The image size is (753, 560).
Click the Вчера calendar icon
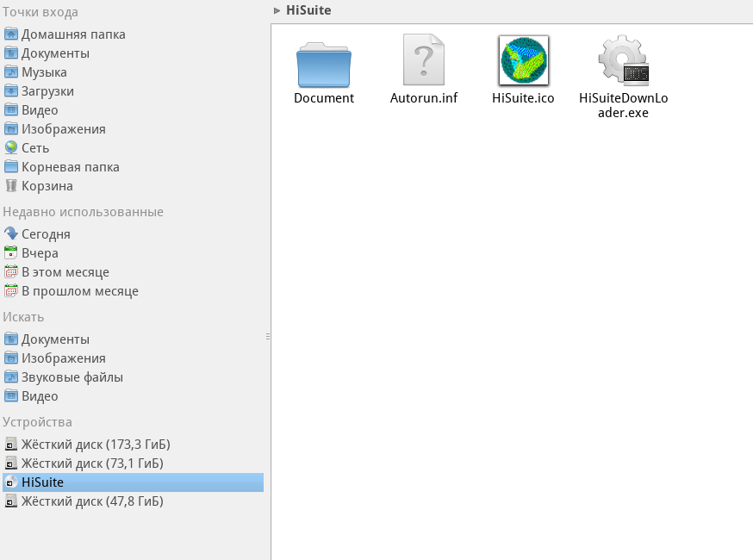11,253
